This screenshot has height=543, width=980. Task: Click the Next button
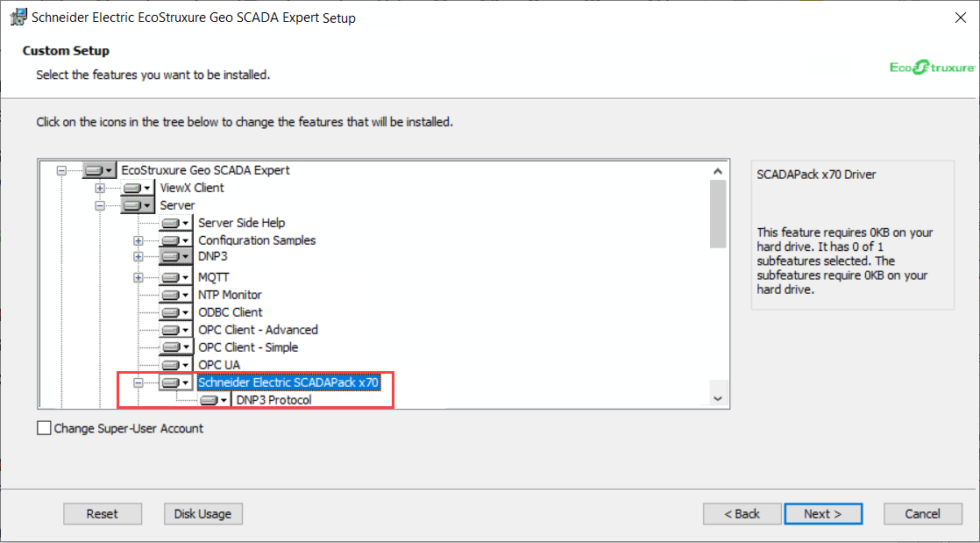pyautogui.click(x=822, y=514)
